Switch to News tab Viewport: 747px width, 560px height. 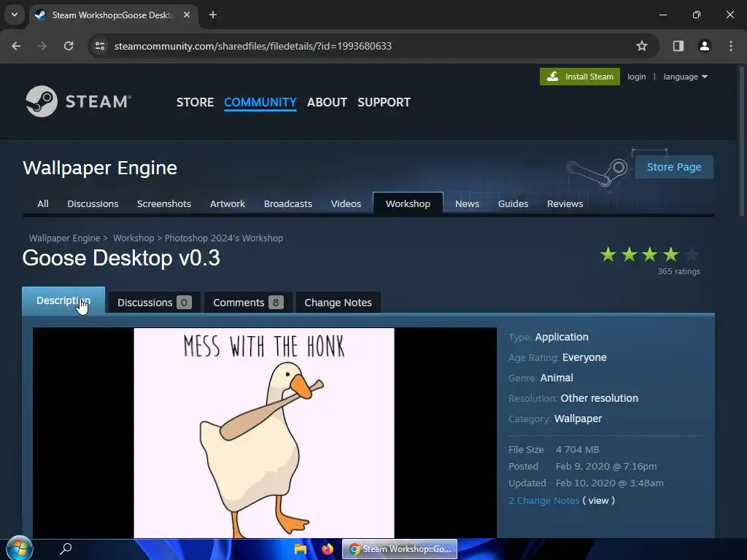point(467,204)
